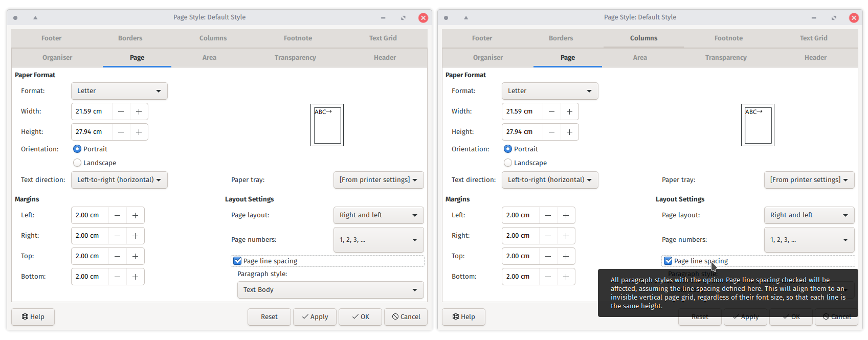Viewport: 868px width, 340px height.
Task: Decrease the Bottom margin in left dialog
Action: click(117, 277)
